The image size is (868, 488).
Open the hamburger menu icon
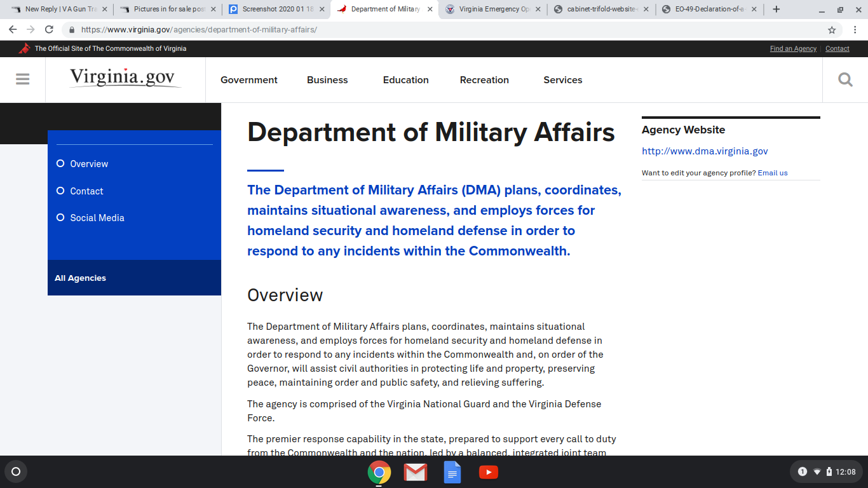23,79
